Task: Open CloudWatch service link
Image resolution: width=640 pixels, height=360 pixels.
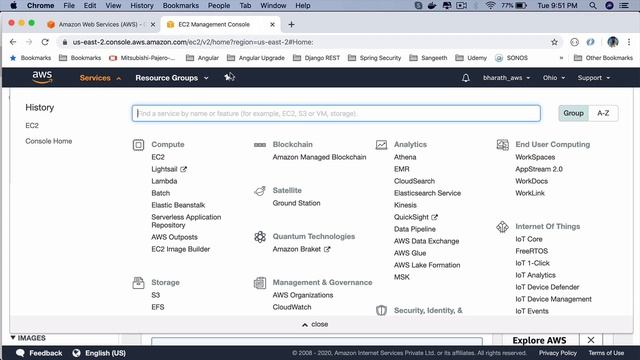Action: (x=292, y=307)
